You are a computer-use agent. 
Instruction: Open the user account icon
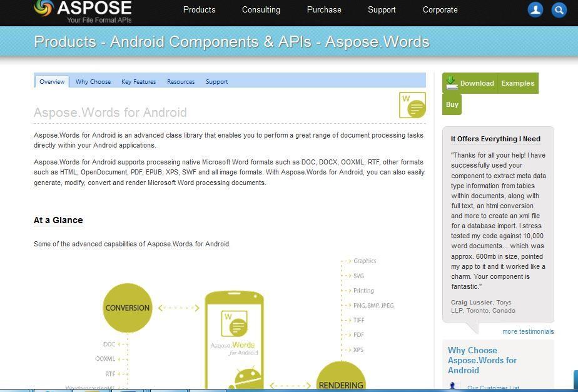535,10
